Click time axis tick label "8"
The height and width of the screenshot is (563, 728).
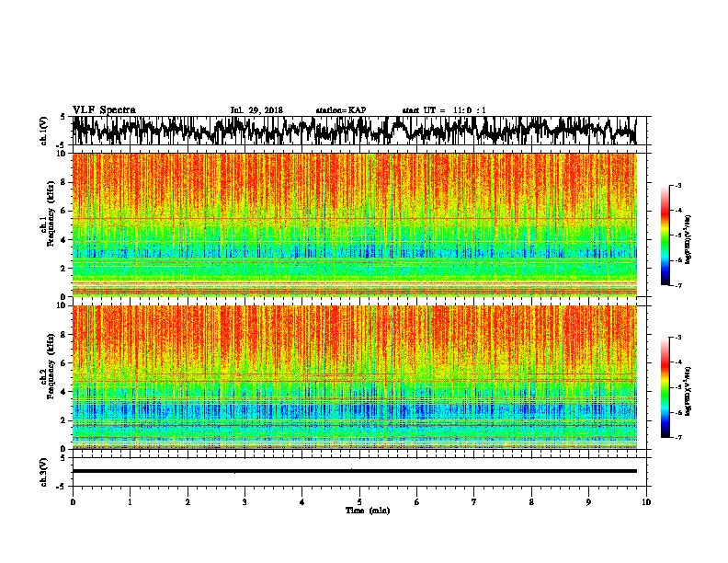click(531, 502)
